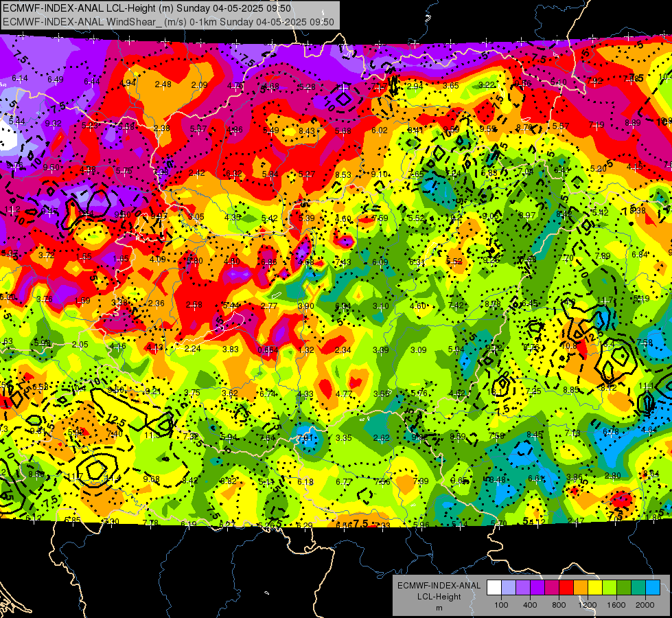Click the 3.83 grid value
Screen dimensions: 672x618
[231, 350]
